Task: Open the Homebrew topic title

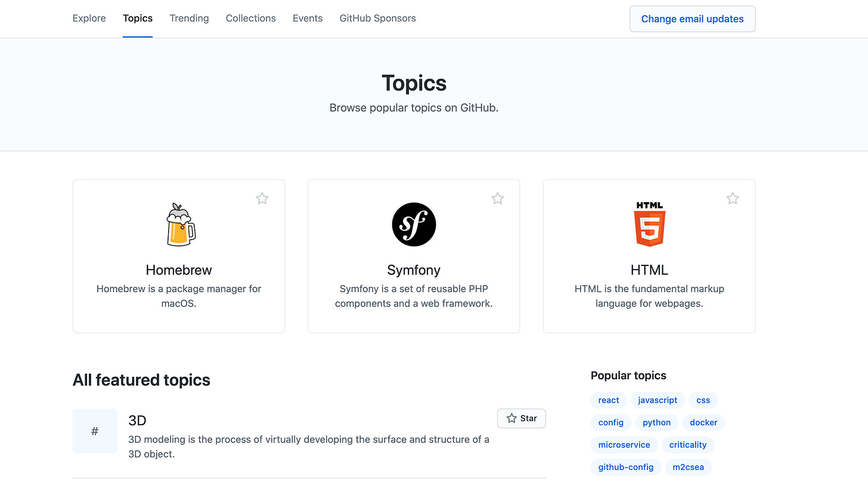Action: [179, 270]
